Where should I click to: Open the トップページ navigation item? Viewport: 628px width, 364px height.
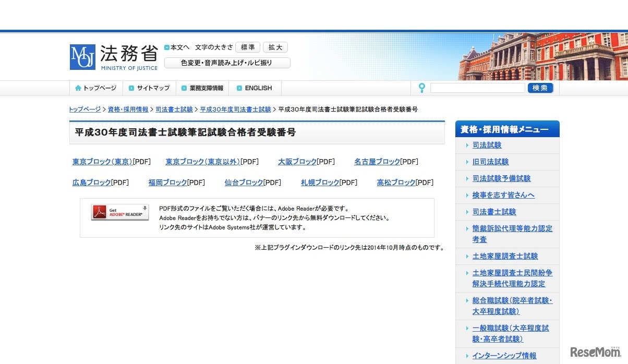coord(100,88)
